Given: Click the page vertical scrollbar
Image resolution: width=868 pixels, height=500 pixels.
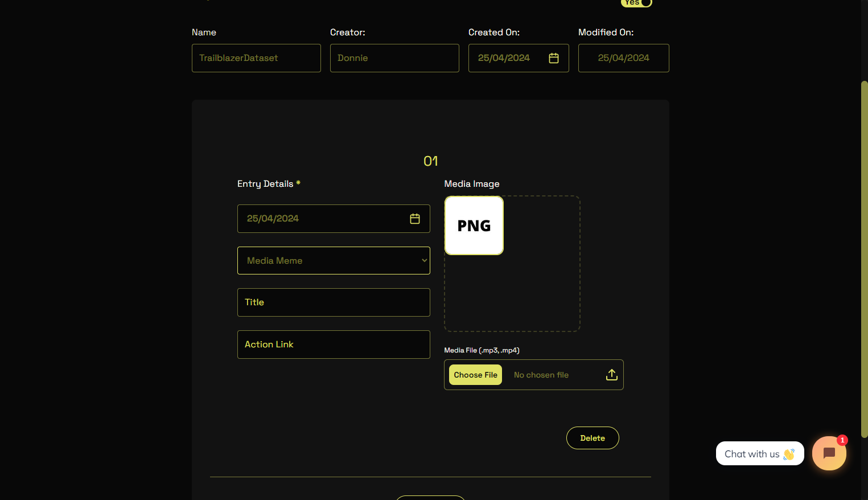Looking at the screenshot, I should click(x=864, y=259).
